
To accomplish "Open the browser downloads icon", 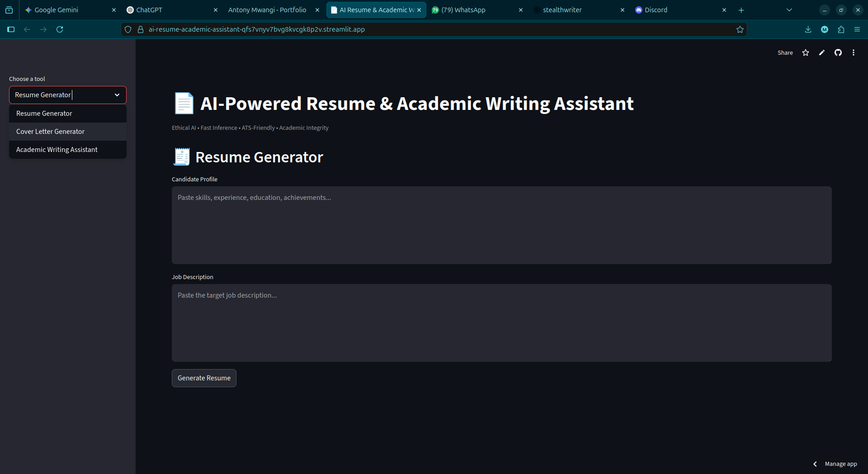I will pos(808,29).
